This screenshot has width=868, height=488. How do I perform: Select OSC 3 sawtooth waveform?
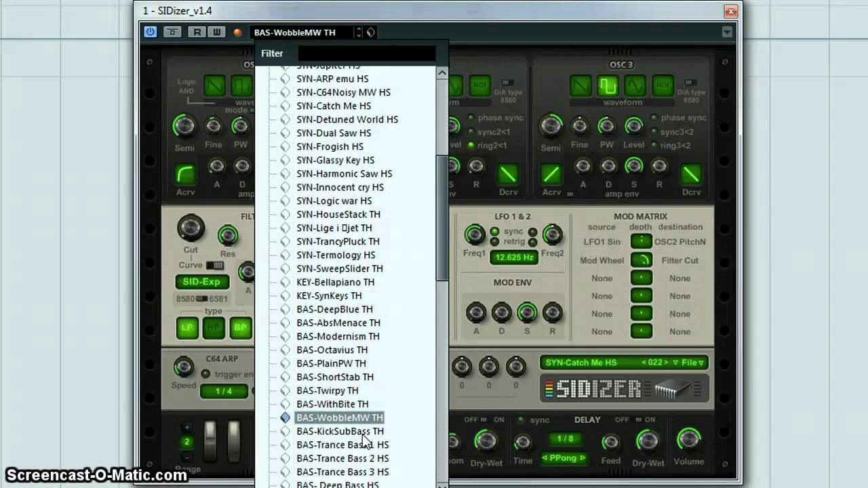click(x=580, y=86)
